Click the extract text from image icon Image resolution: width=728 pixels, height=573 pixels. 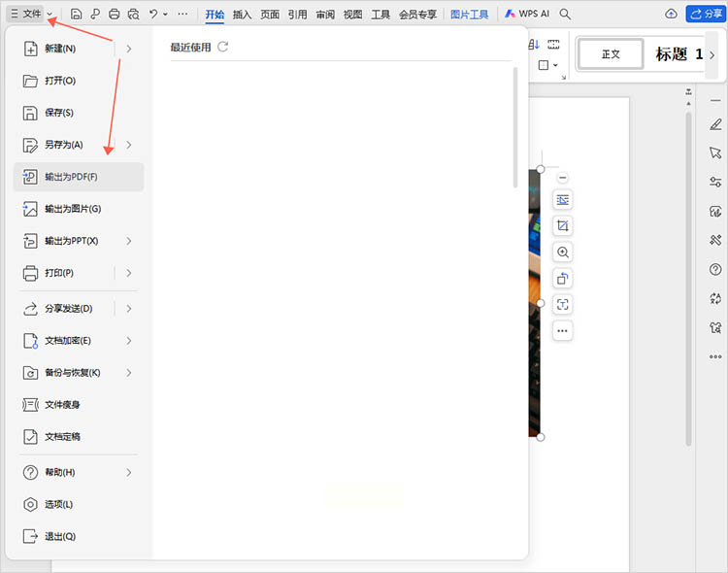tap(563, 305)
